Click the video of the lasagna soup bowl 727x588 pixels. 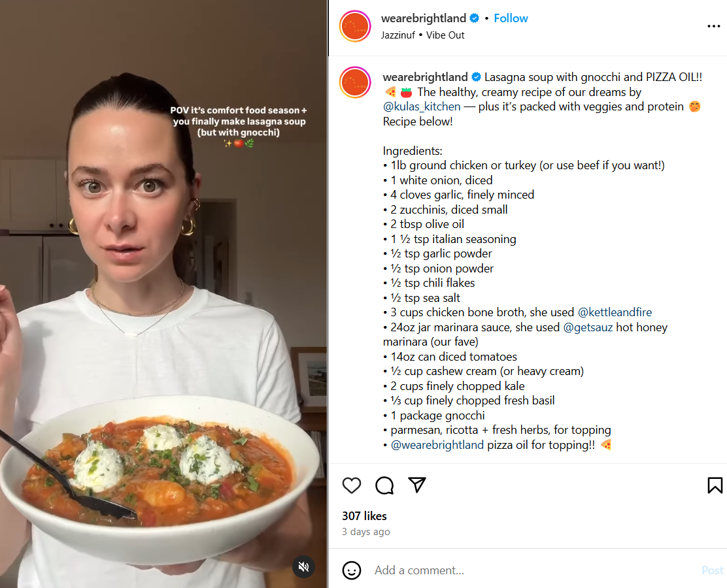tap(163, 294)
